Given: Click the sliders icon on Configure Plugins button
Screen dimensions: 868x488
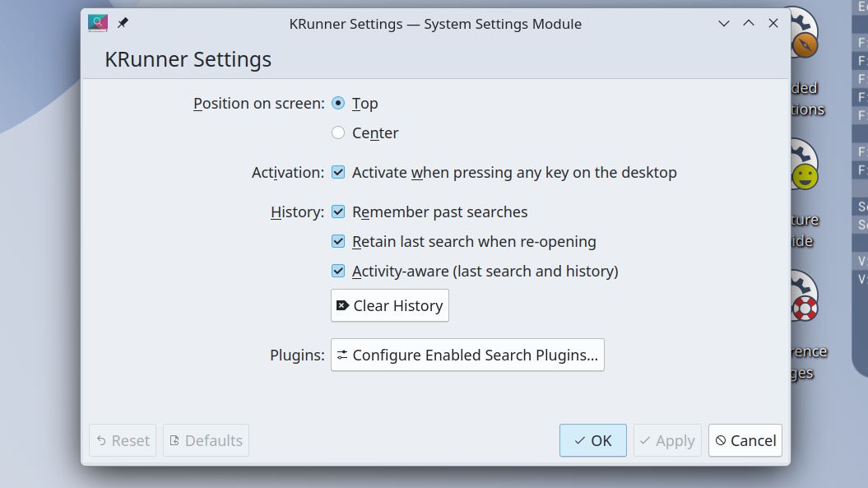Looking at the screenshot, I should click(x=342, y=355).
